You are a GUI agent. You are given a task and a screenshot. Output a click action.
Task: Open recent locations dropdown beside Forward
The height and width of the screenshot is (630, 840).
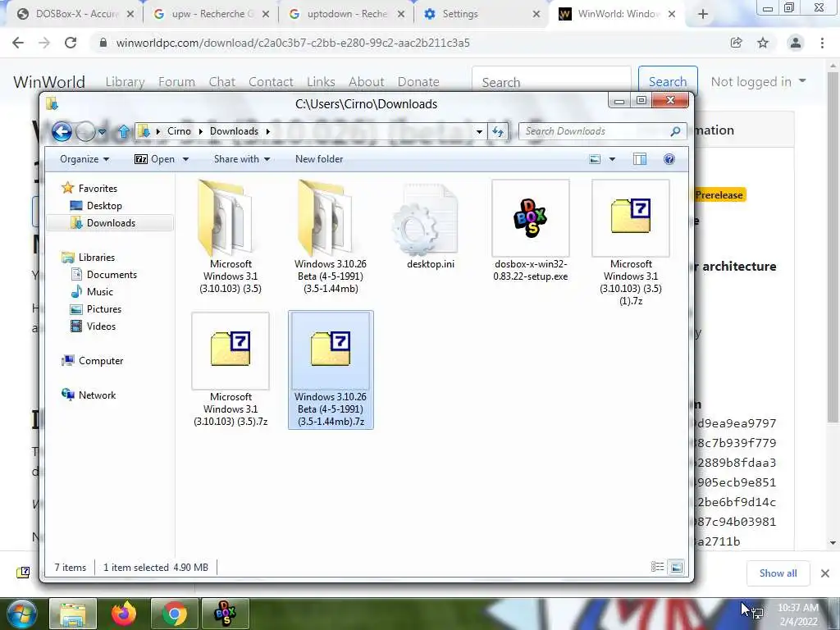point(103,131)
